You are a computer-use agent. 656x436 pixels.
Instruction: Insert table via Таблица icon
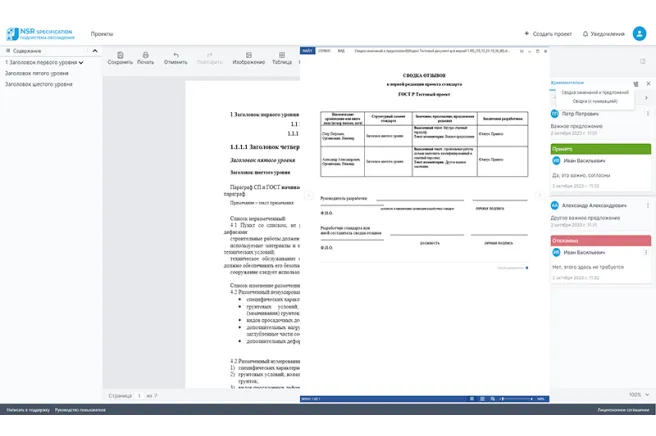click(x=282, y=55)
